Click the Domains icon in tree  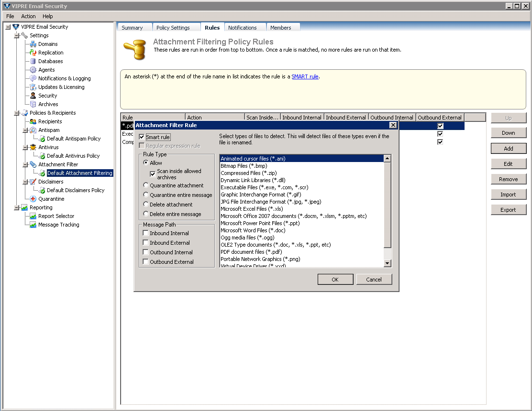coord(33,44)
